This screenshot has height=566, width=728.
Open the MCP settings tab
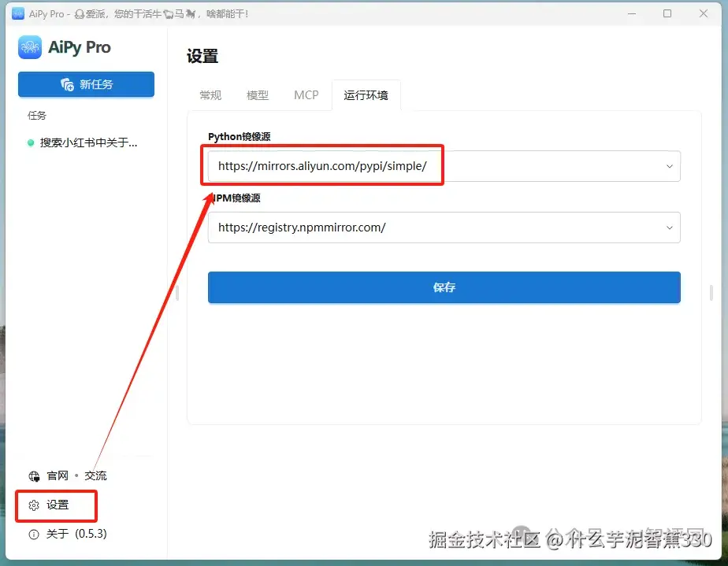[x=306, y=94]
